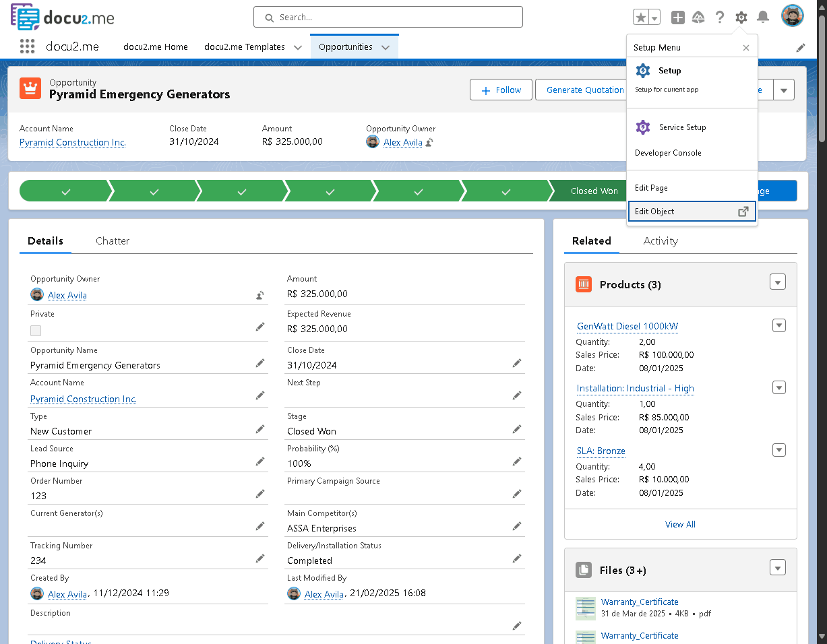Edit the Order Number field pencil
Screen dimensions: 827x644
click(260, 494)
